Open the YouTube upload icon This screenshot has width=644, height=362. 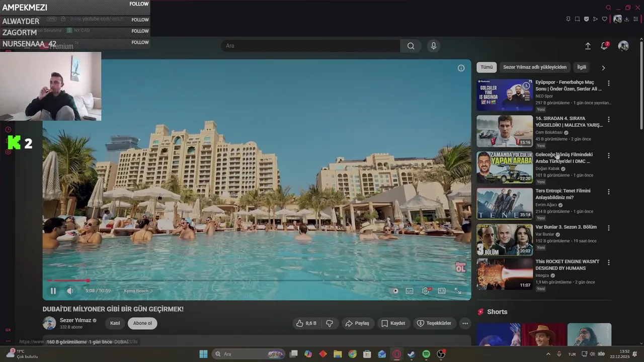point(588,46)
